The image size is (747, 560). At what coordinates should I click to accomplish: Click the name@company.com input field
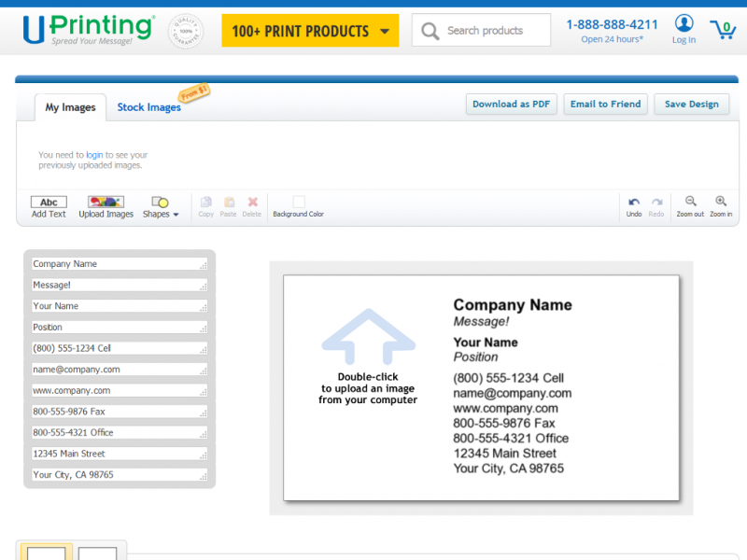click(120, 369)
